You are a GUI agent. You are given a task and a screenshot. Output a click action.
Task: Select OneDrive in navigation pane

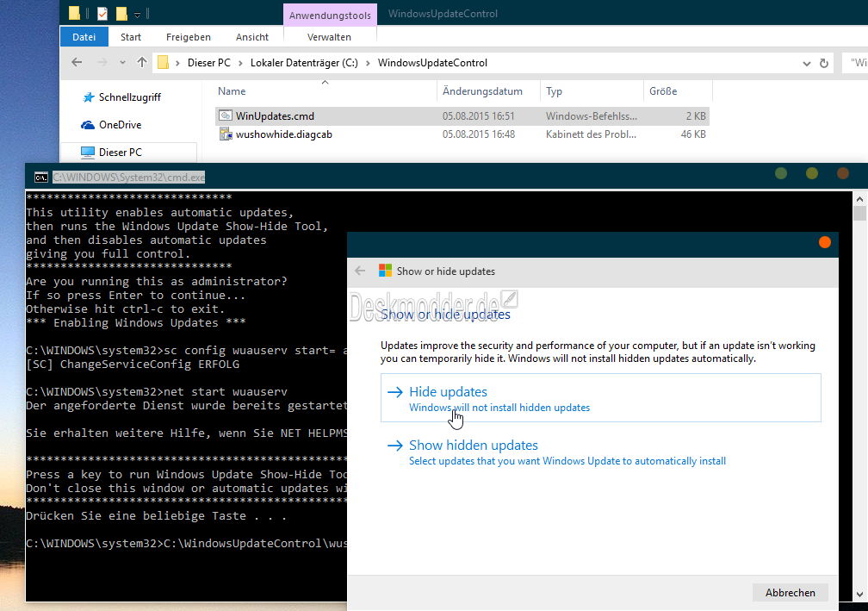point(121,125)
